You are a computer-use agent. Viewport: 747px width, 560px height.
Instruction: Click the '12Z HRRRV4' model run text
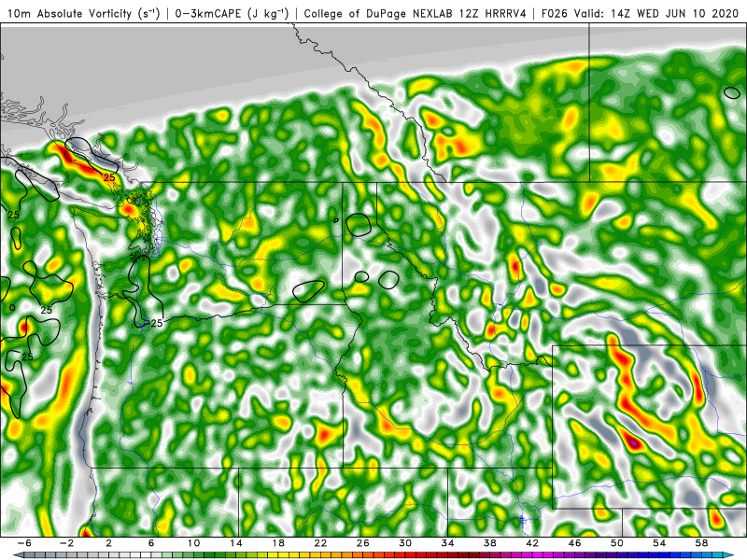pyautogui.click(x=493, y=13)
